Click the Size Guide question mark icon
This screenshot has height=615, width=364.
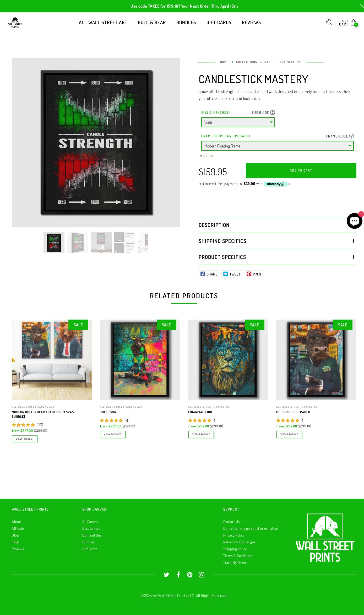point(273,113)
